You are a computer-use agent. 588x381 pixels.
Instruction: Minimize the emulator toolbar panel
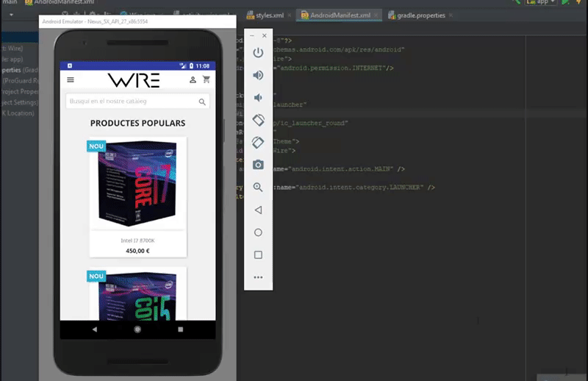(252, 35)
